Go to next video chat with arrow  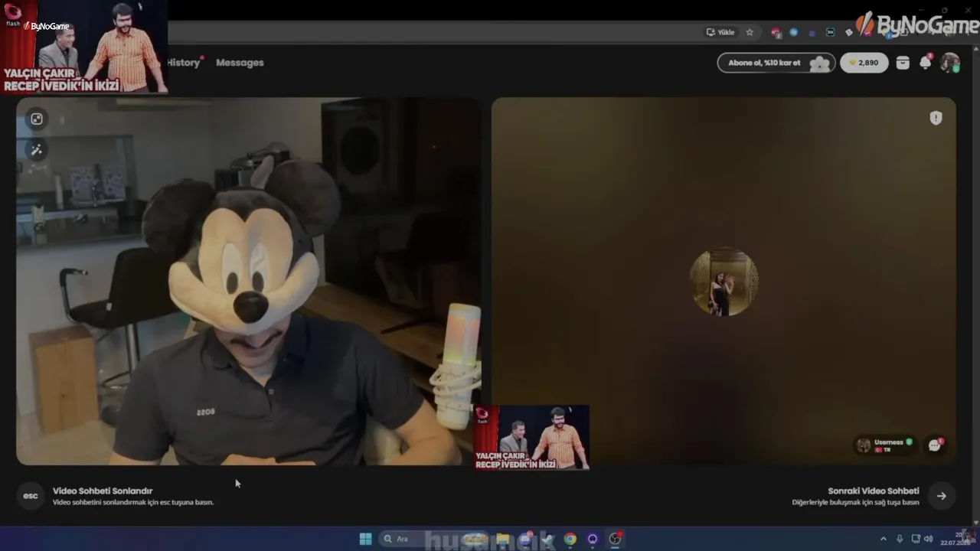[x=941, y=496]
